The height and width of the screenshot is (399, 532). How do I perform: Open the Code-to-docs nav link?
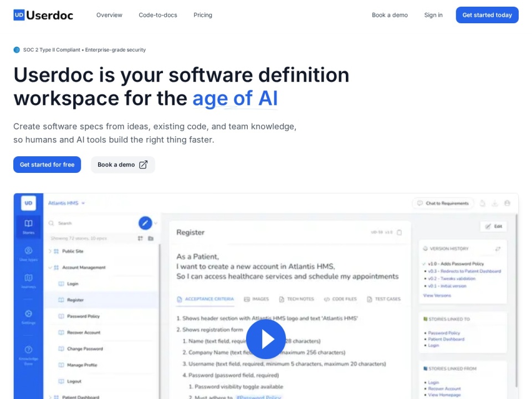(x=158, y=15)
